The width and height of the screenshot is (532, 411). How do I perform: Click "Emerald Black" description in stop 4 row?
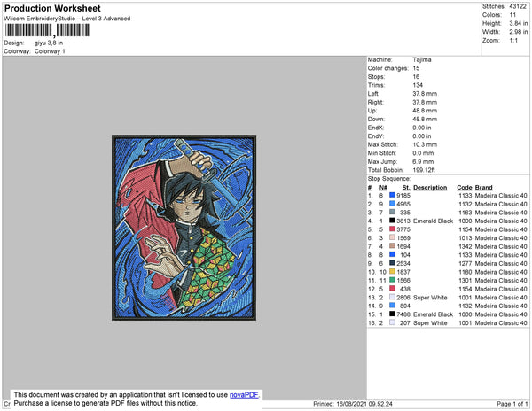(433, 221)
